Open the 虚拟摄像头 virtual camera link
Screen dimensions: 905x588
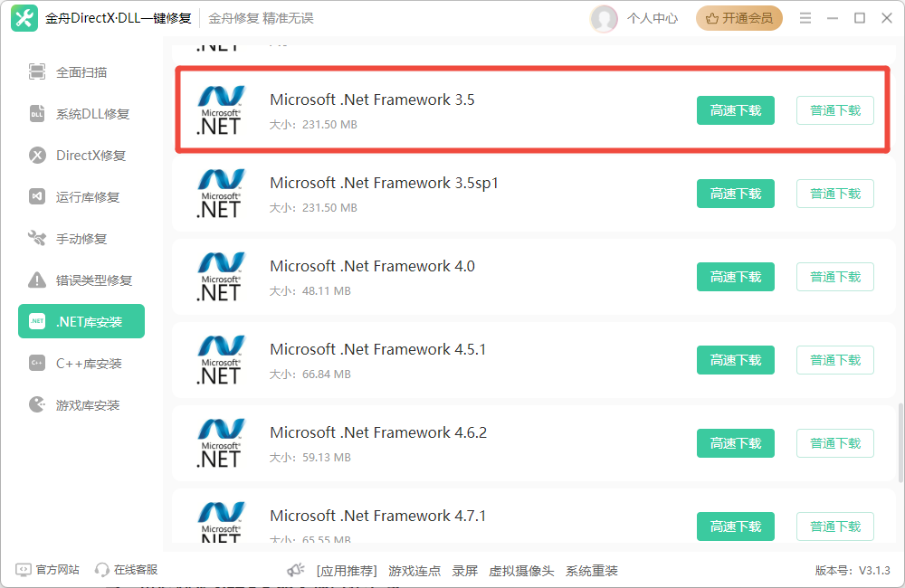click(521, 571)
